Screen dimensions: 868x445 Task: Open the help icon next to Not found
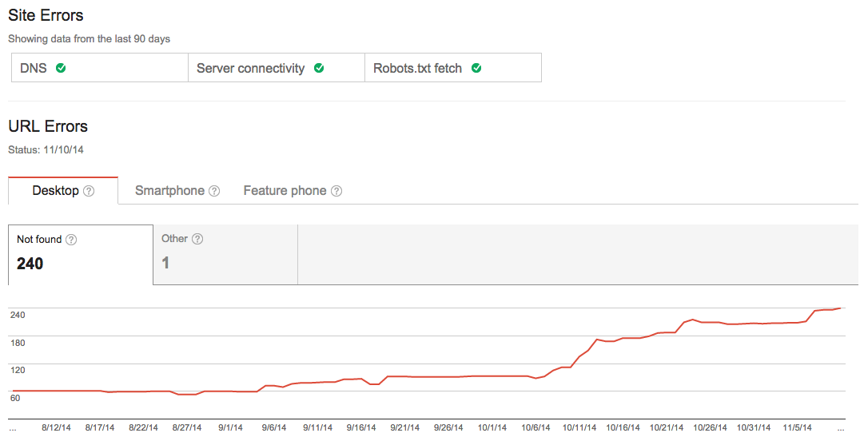coord(71,240)
